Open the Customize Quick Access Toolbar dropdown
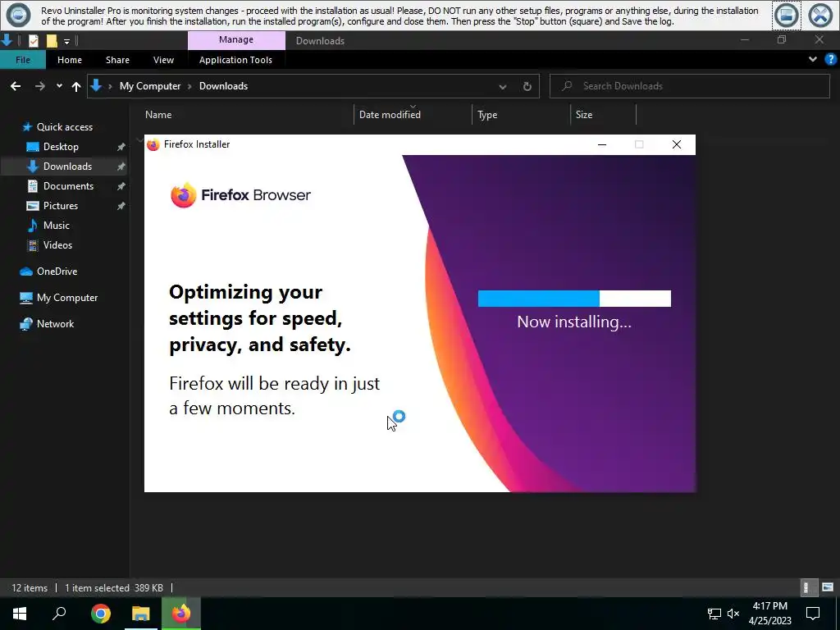840x630 pixels. point(66,41)
